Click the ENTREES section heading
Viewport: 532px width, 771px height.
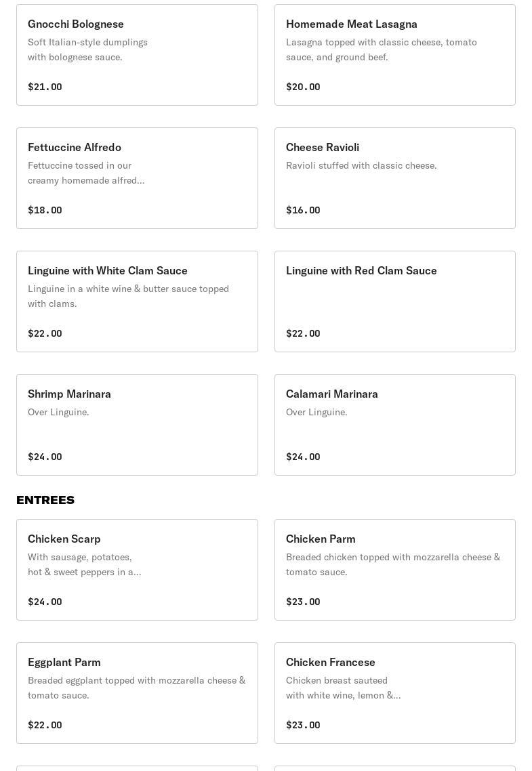[x=45, y=500]
